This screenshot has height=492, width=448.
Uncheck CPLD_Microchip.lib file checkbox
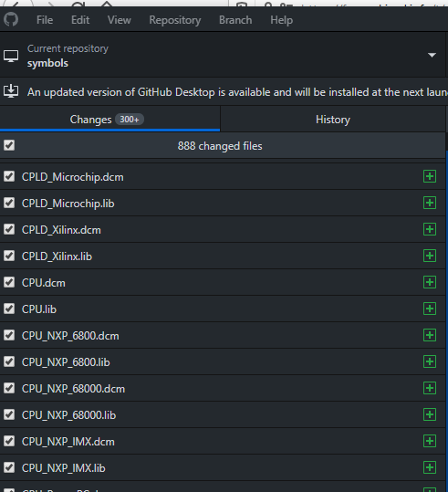9,203
